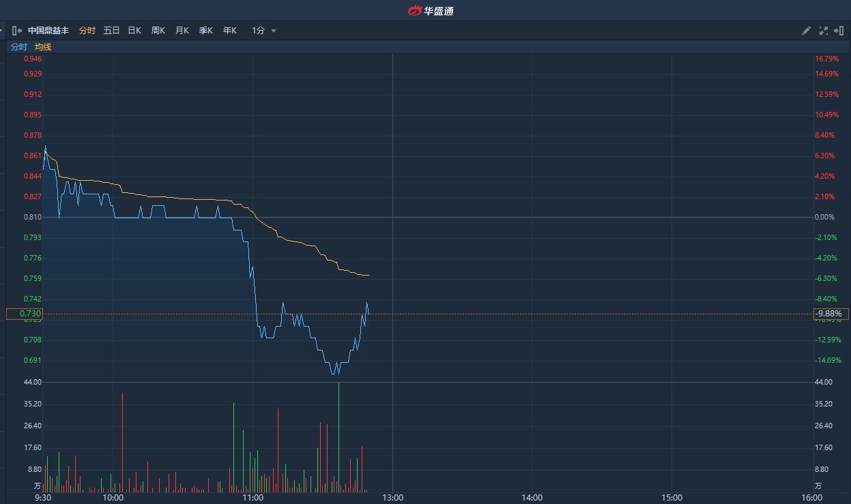Image resolution: width=851 pixels, height=504 pixels.
Task: Select the 分时 chart tab
Action: [x=87, y=31]
